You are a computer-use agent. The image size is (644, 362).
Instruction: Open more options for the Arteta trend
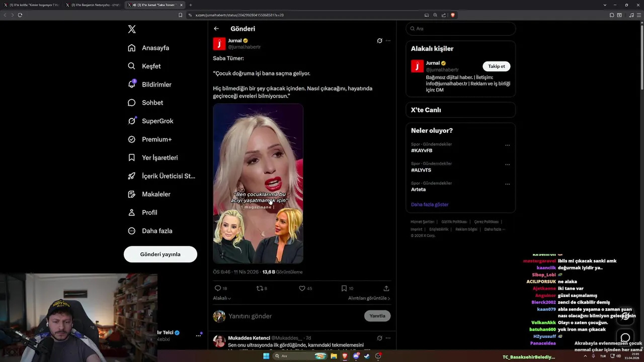(x=507, y=184)
